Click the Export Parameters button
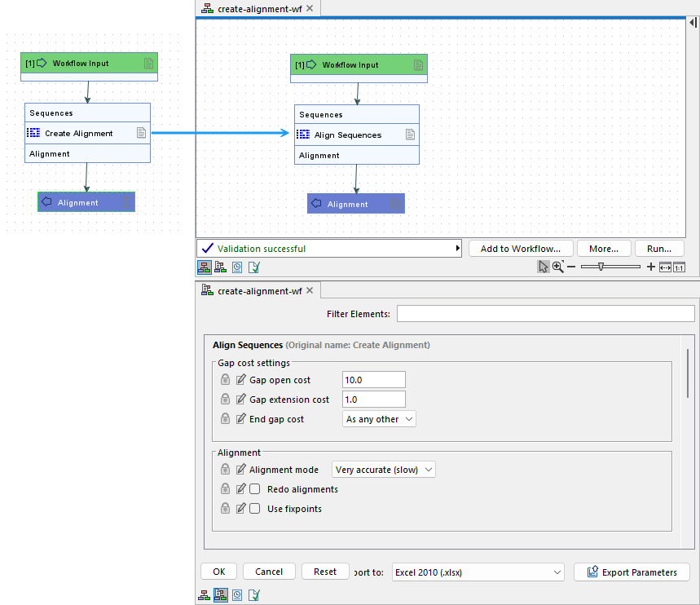The image size is (700, 605). point(632,572)
